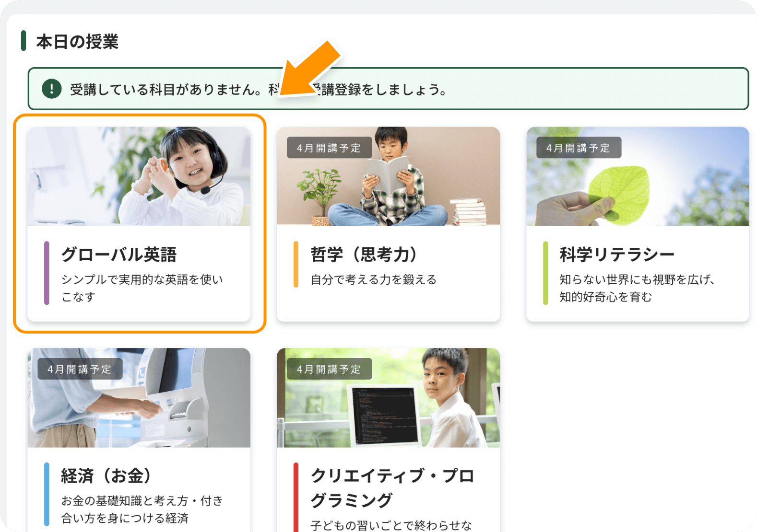
Task: Click the green leaf thumbnail image
Action: tap(638, 176)
